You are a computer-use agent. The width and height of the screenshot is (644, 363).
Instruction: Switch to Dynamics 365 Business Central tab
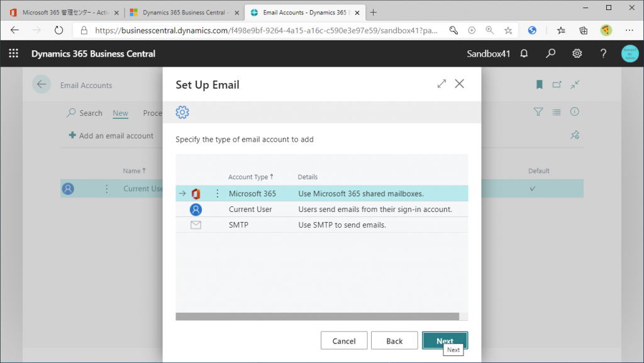coord(184,13)
